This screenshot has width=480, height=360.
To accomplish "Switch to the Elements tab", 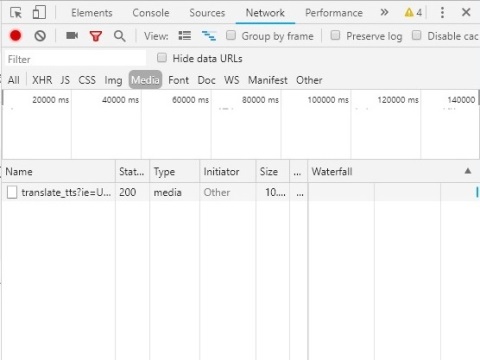I will point(92,13).
